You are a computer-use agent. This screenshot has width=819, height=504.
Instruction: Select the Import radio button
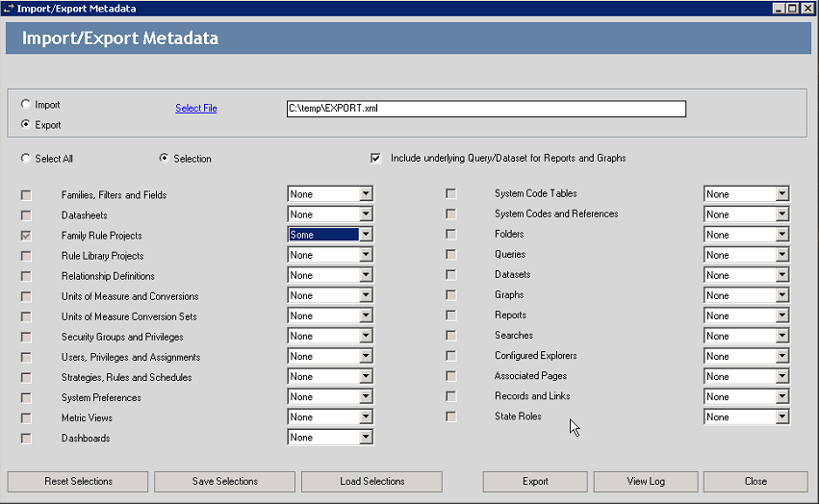click(25, 104)
